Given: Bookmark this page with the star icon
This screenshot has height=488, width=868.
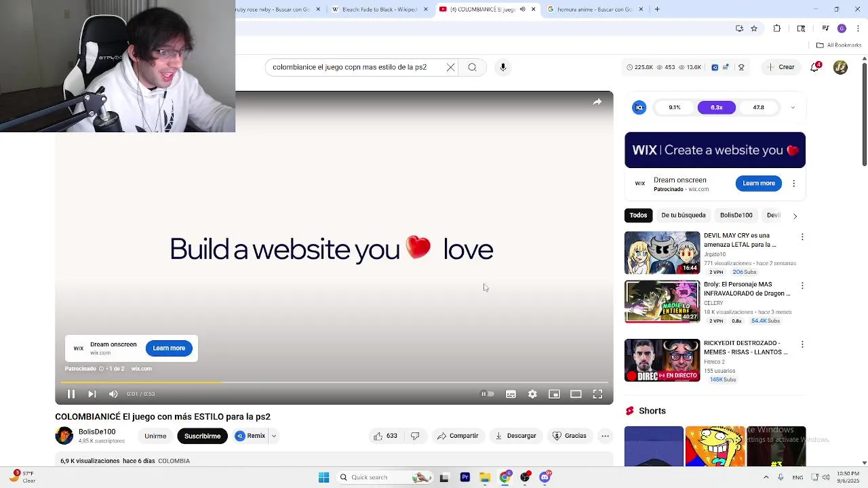Looking at the screenshot, I should 754,28.
